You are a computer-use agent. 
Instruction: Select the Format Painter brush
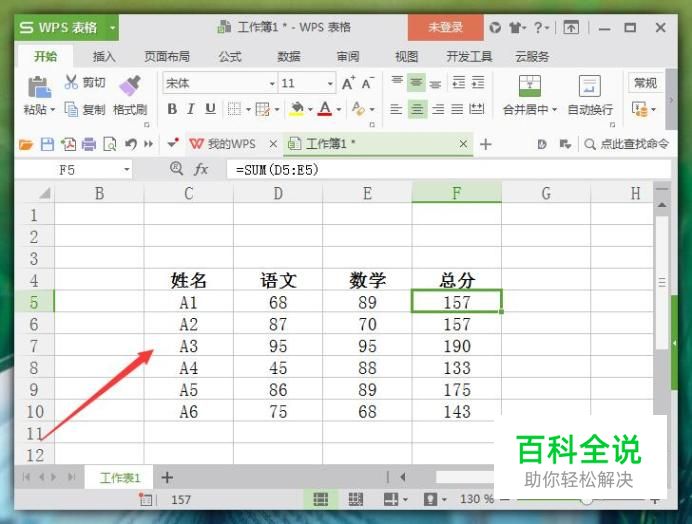pos(130,86)
